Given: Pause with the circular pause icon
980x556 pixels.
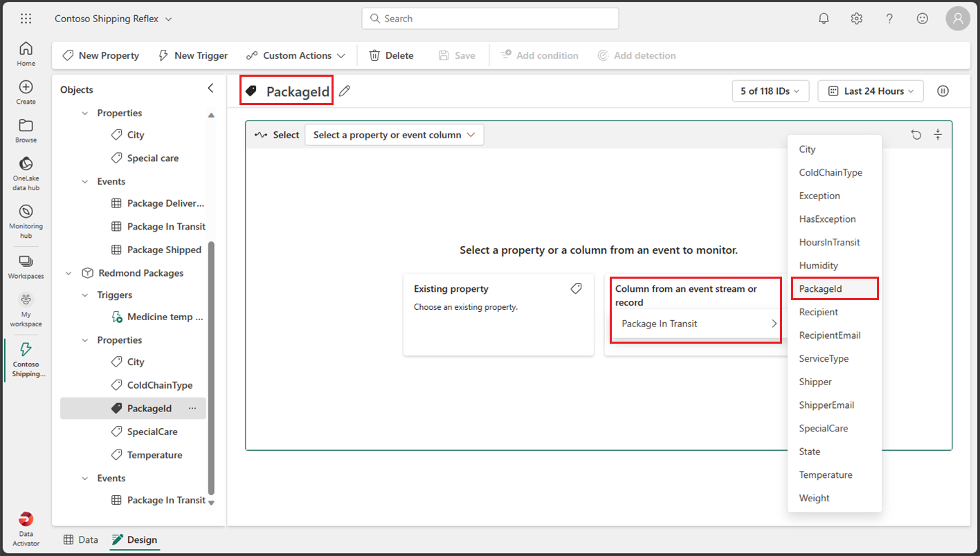Looking at the screenshot, I should (943, 91).
